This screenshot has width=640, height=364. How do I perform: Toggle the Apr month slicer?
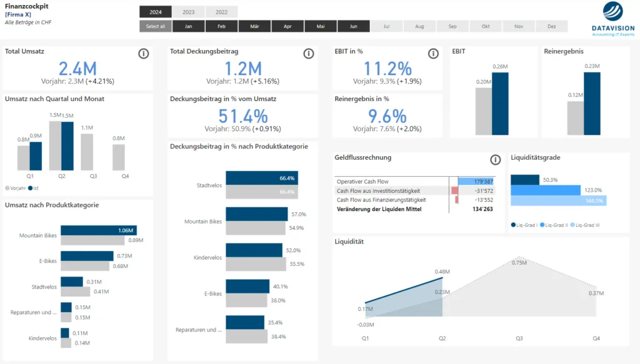[x=287, y=26]
